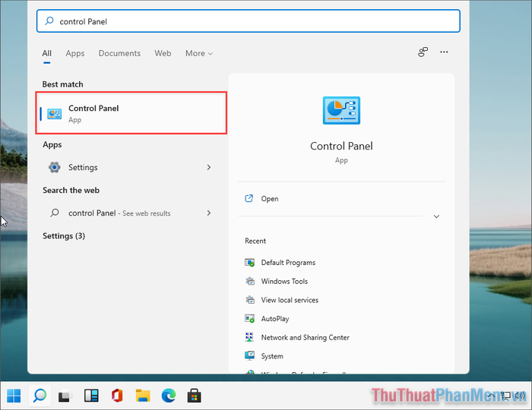
Task: Launch Microsoft Office from the taskbar
Action: (x=117, y=396)
